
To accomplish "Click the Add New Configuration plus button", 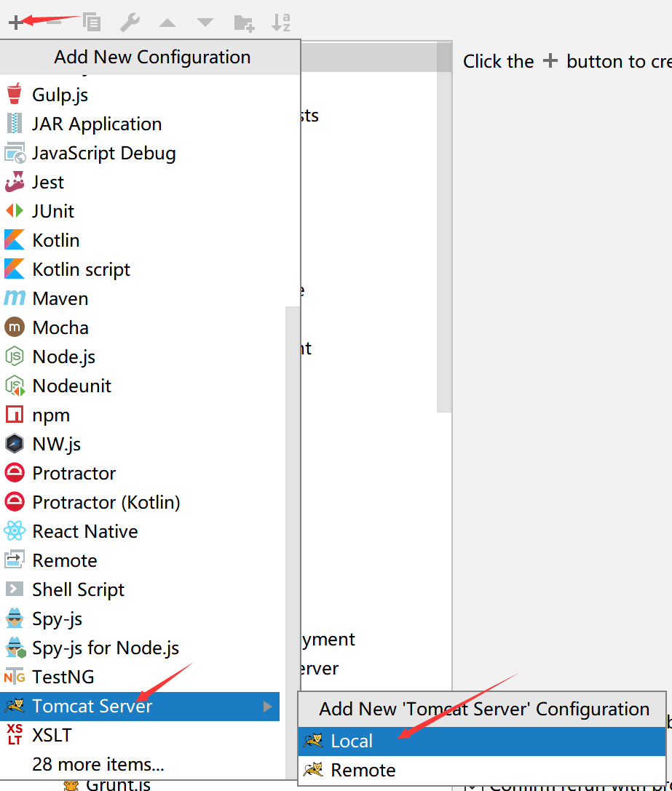I will [x=15, y=23].
